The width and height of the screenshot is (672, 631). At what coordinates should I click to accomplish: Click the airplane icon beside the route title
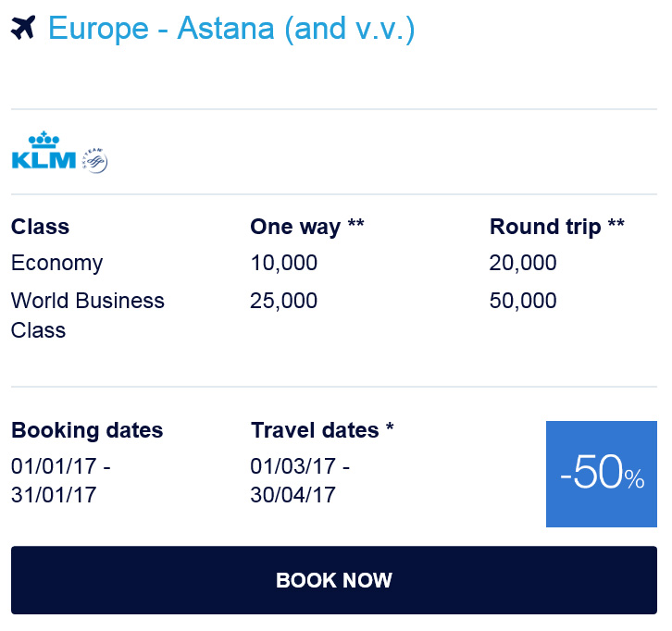click(x=23, y=29)
